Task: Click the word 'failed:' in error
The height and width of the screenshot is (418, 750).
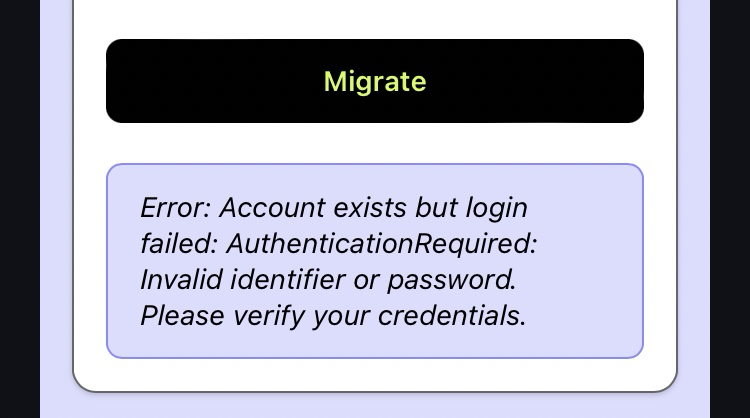Action: [178, 244]
